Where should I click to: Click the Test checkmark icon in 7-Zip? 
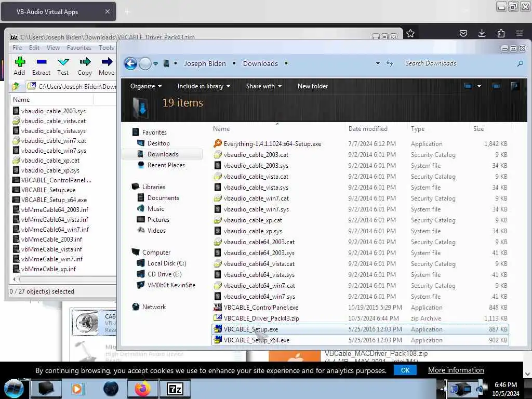[x=63, y=62]
